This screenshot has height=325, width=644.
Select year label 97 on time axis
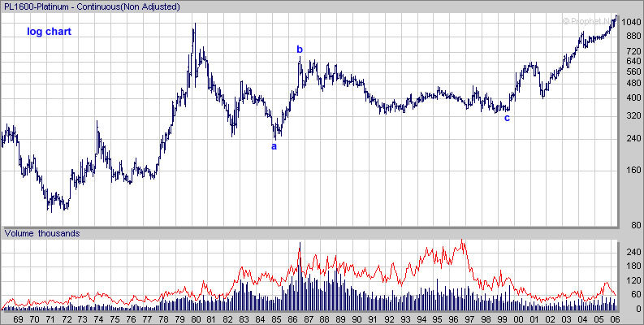click(469, 319)
